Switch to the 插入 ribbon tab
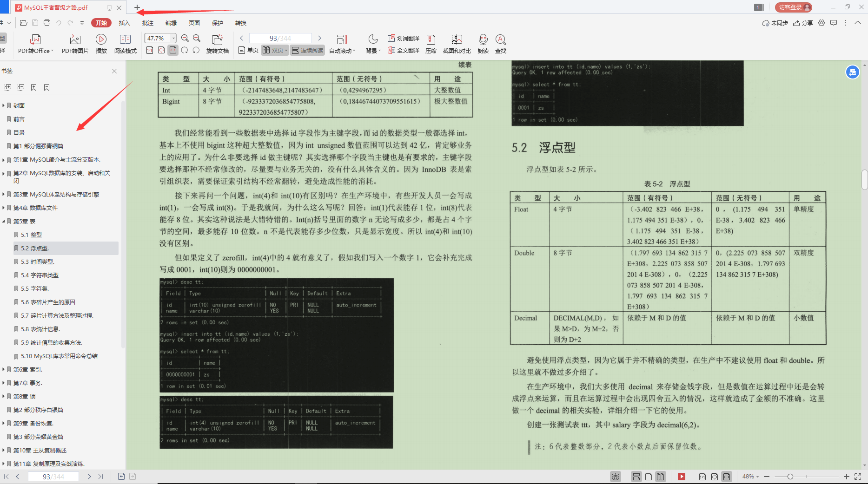868x484 pixels. pyautogui.click(x=124, y=22)
